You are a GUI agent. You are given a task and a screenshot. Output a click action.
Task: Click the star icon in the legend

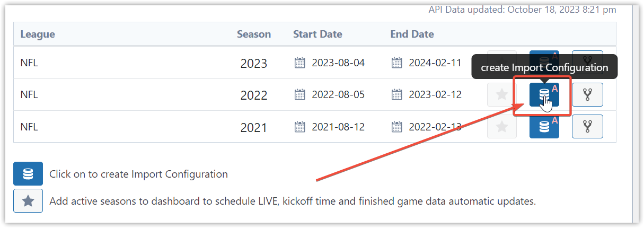tap(28, 201)
